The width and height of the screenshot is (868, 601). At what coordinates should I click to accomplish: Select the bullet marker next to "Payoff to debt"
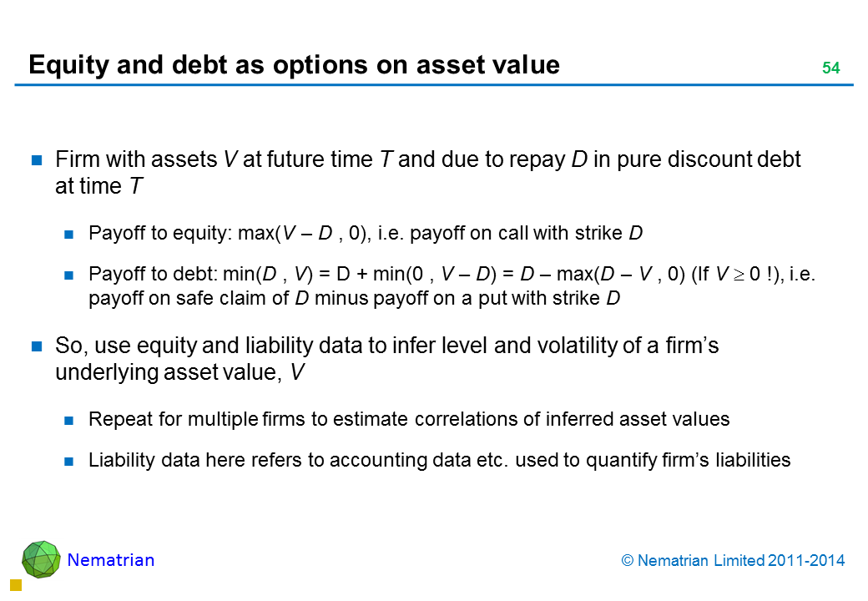pyautogui.click(x=71, y=275)
